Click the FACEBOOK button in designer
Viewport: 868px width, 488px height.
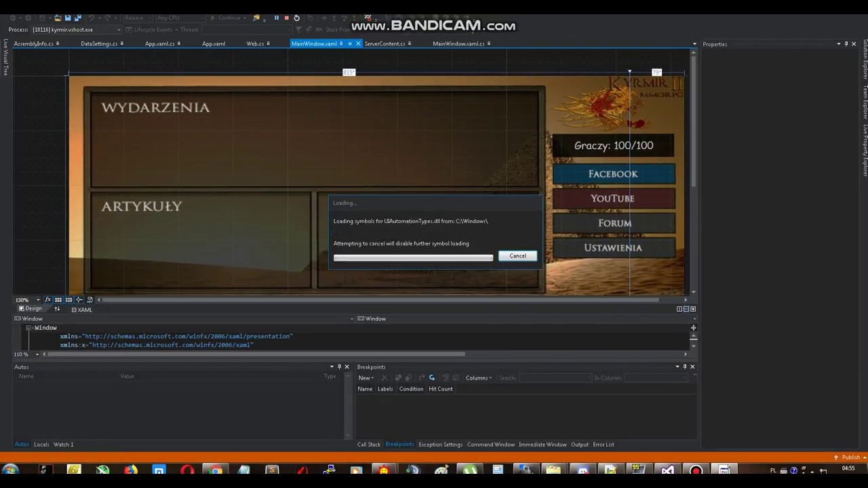[614, 174]
